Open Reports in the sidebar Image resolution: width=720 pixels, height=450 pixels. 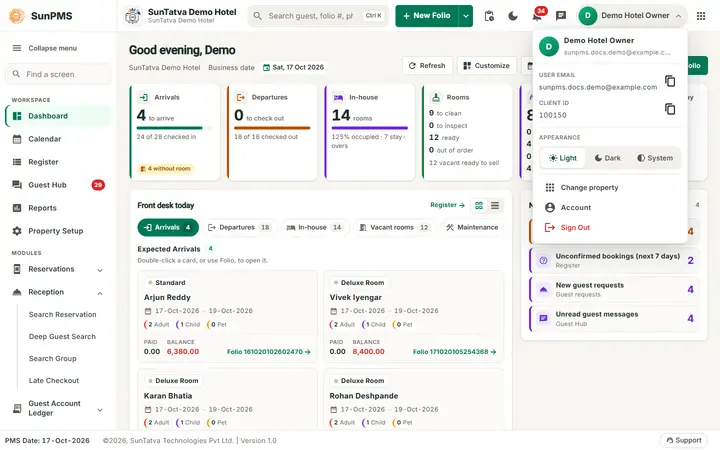pos(58,208)
